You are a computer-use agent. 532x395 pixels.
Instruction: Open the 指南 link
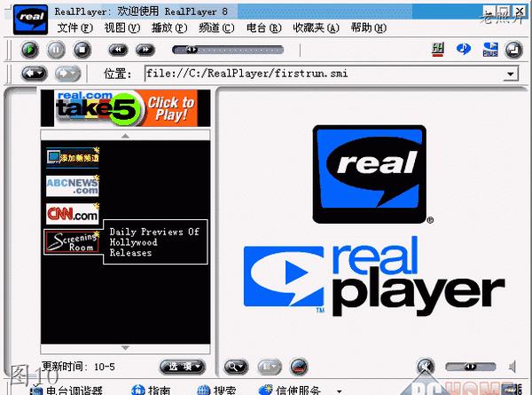point(151,390)
